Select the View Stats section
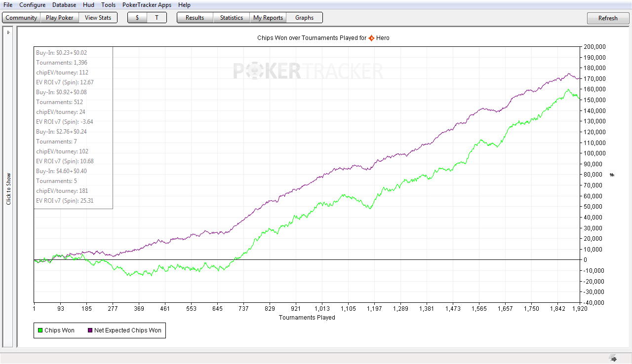632x364 pixels. coord(98,18)
